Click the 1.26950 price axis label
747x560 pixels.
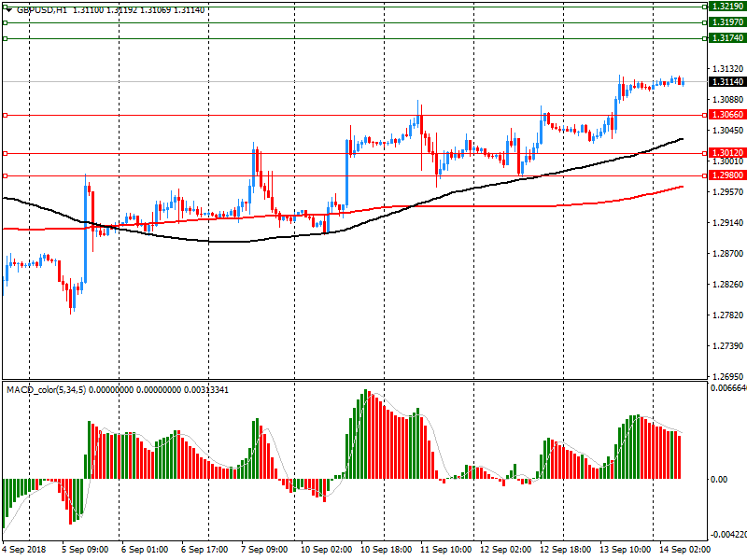[x=727, y=376]
